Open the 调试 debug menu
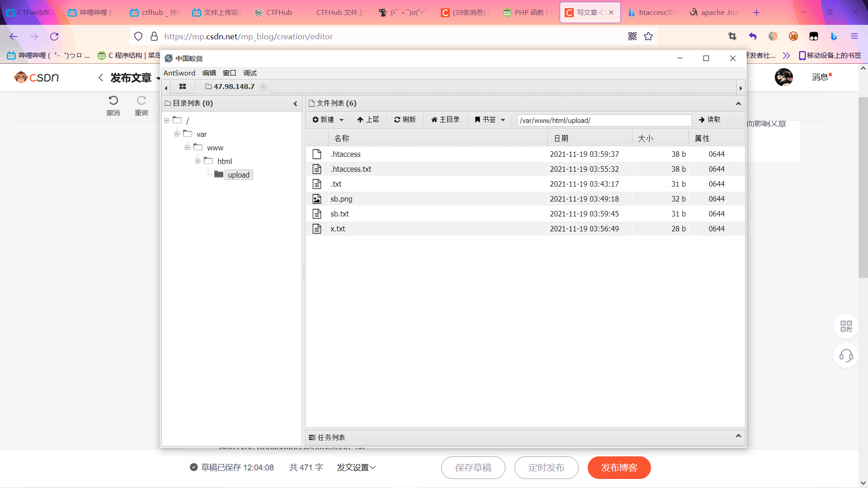Image resolution: width=868 pixels, height=488 pixels. tap(250, 73)
